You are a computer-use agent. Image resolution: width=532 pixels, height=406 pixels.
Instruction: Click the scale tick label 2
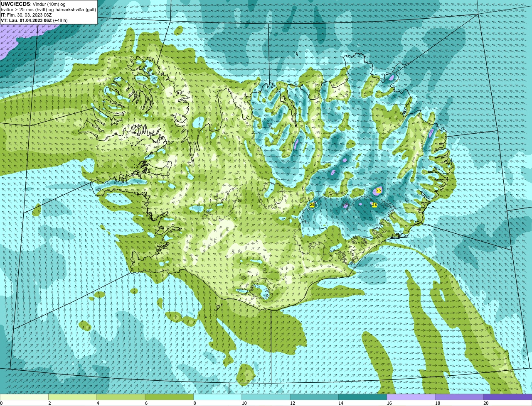click(49, 403)
